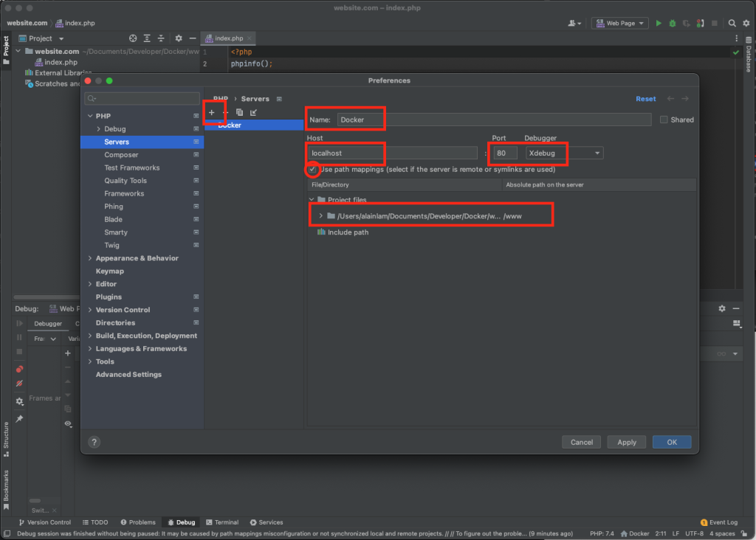Toggle Use path mappings checkbox
This screenshot has width=756, height=540.
[x=312, y=169]
